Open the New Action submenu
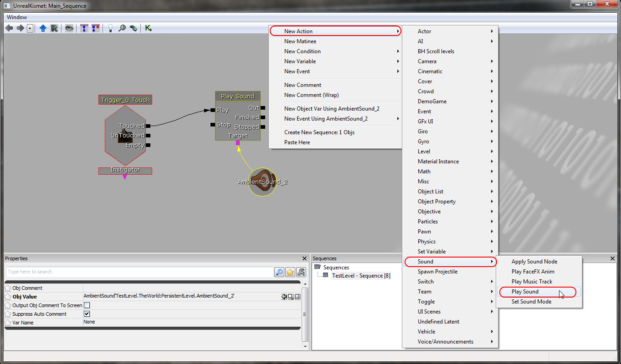The height and width of the screenshot is (364, 621). click(x=335, y=31)
